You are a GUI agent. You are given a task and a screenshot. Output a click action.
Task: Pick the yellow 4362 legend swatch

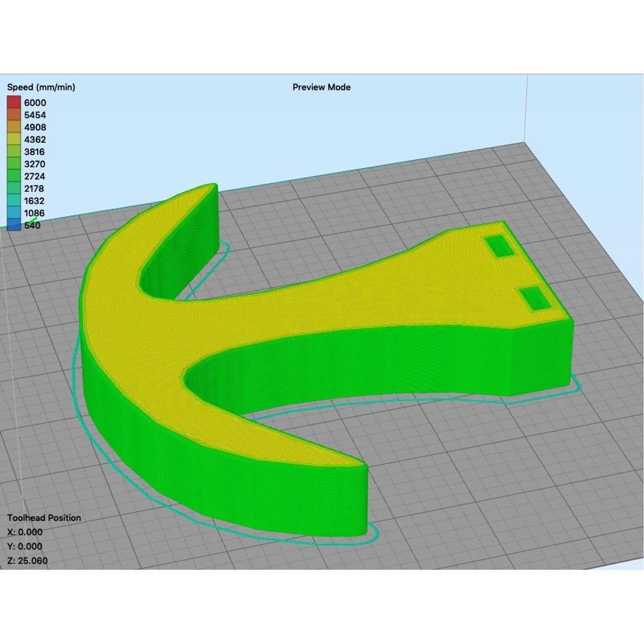pos(14,140)
